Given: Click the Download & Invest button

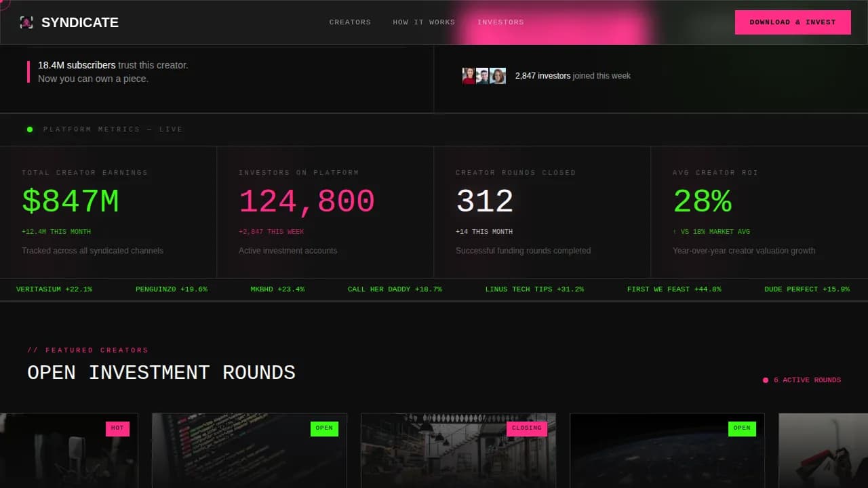Looking at the screenshot, I should click(793, 22).
